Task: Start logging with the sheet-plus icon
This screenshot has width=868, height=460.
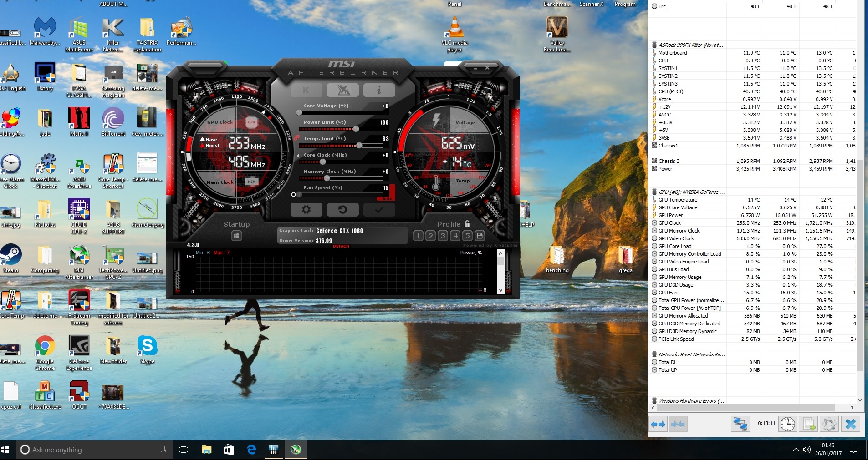Action: coord(809,424)
